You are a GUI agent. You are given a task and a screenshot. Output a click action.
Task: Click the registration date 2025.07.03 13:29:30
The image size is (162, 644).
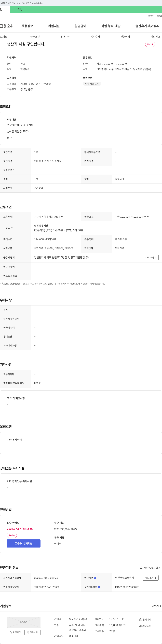tap(46, 578)
